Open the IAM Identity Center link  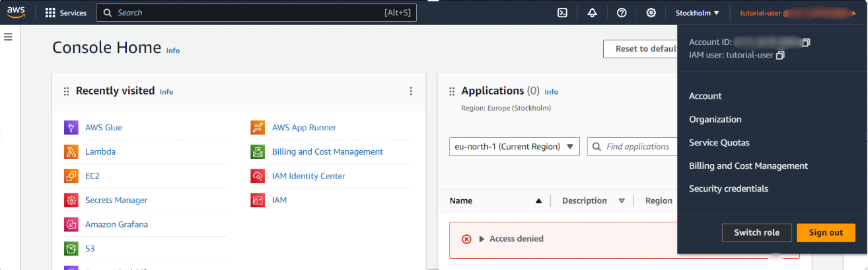point(308,176)
